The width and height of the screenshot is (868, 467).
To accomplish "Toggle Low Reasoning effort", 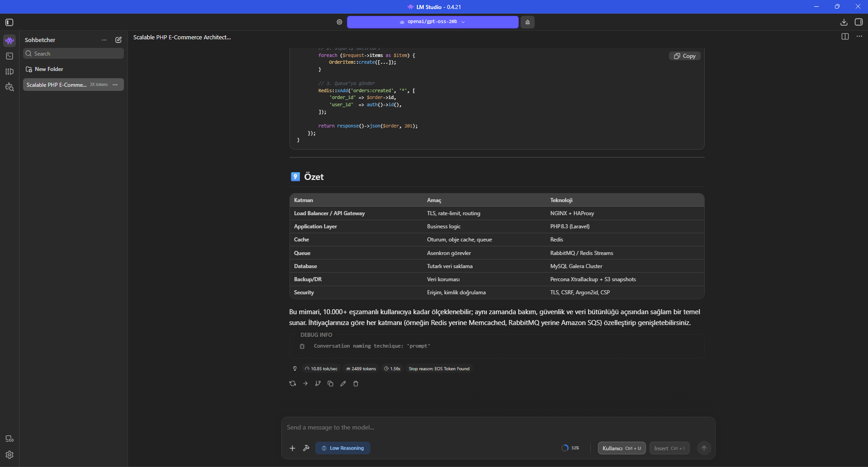I will (343, 448).
